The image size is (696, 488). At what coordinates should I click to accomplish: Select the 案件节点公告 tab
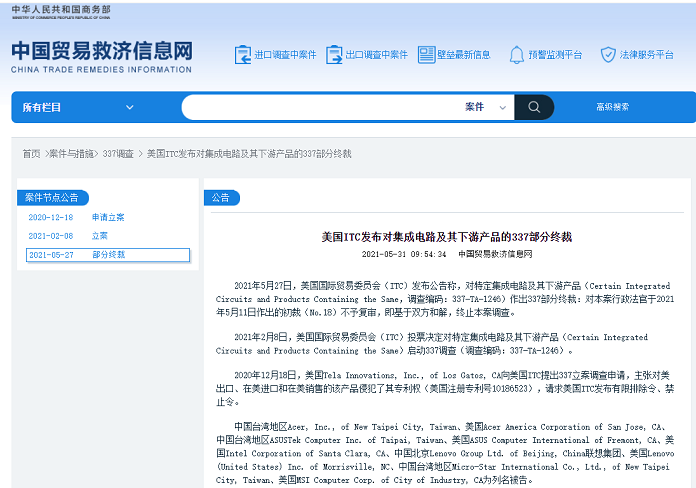pos(52,198)
